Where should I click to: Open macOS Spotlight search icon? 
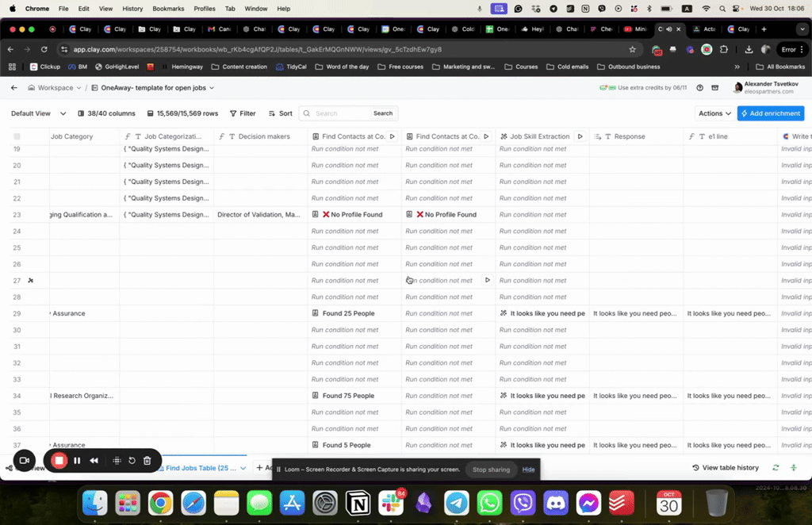pyautogui.click(x=722, y=9)
